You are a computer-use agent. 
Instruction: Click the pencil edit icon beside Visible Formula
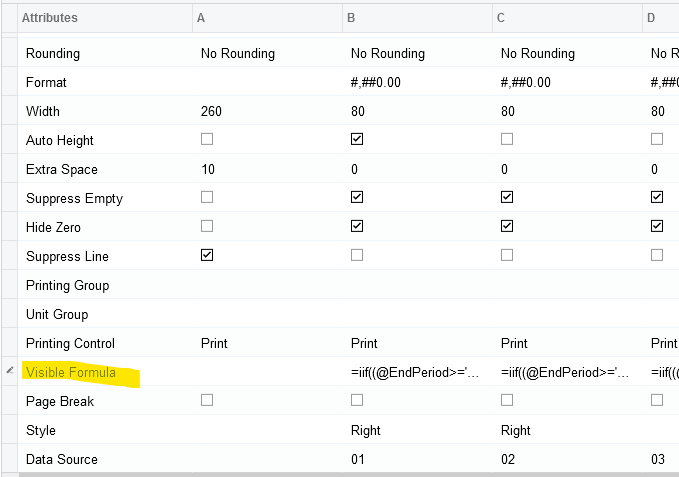pyautogui.click(x=10, y=371)
